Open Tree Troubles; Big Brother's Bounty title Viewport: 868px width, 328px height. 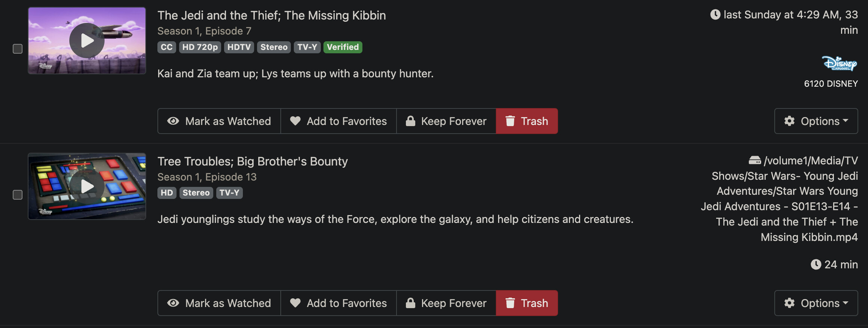[x=252, y=161]
